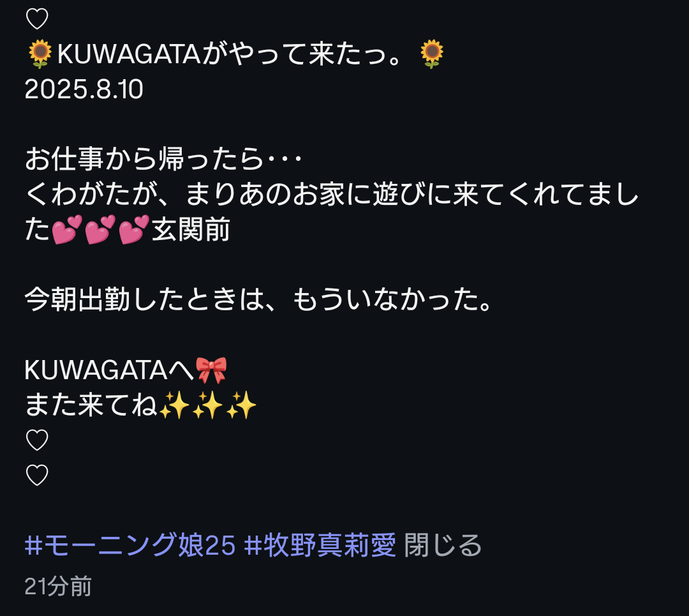Click the sunflower emoji before KUWAGATA title

tap(40, 54)
